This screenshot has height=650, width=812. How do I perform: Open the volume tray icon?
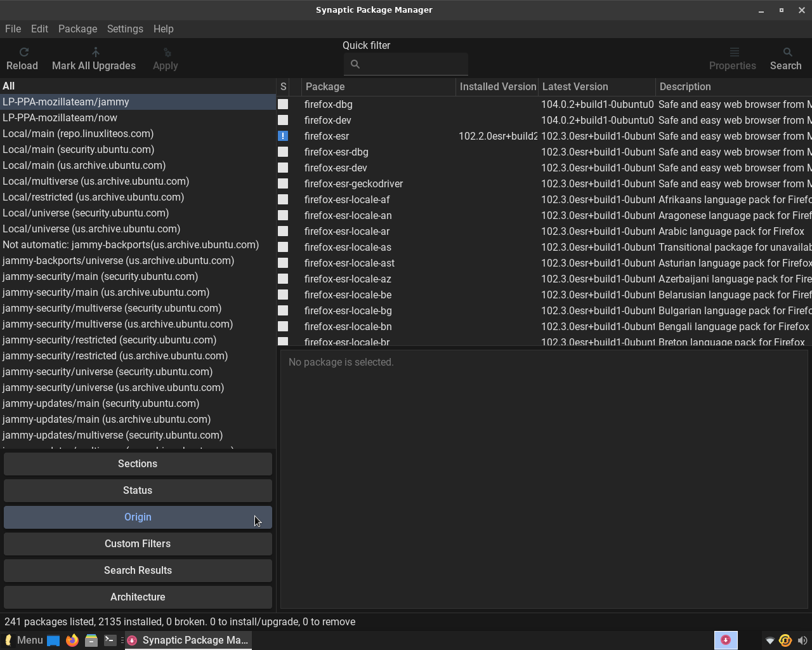click(x=802, y=640)
